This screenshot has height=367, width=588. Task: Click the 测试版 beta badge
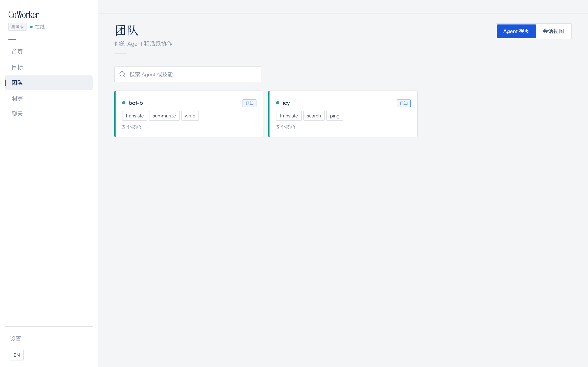tap(18, 27)
